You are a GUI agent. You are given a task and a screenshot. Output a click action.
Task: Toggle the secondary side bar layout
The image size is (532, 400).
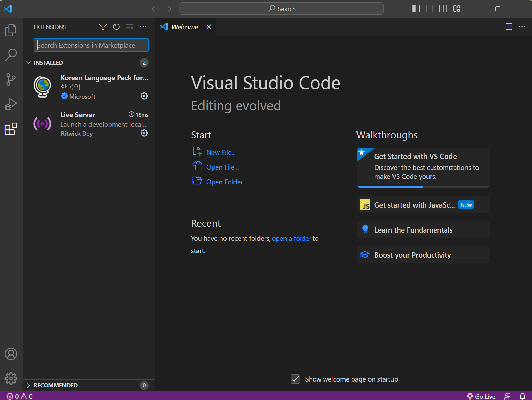click(x=443, y=9)
